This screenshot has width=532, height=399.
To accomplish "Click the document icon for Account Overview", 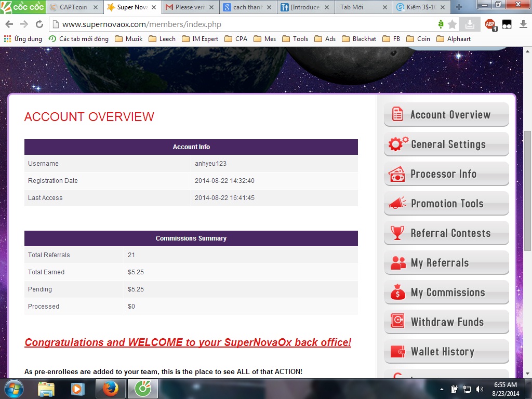I will pyautogui.click(x=397, y=114).
